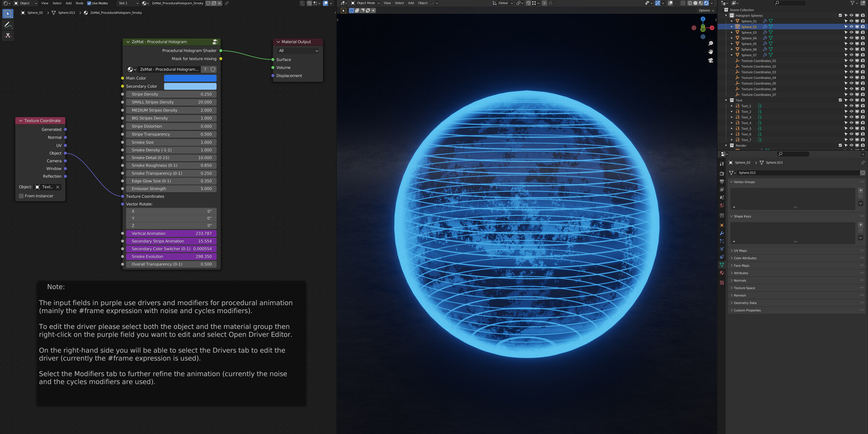Open the Node menu in the shader editor
Viewport: 868px width, 434px height.
click(x=79, y=3)
